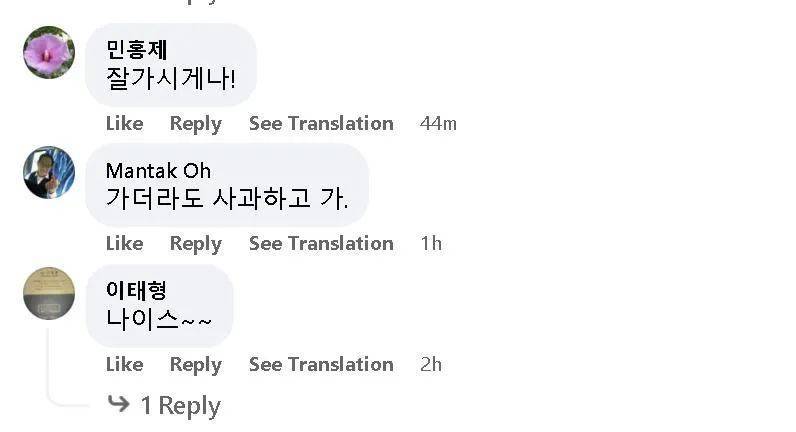796x432 pixels.
Task: See Translation for 이태형's 나이스~~ comment
Action: tap(321, 364)
